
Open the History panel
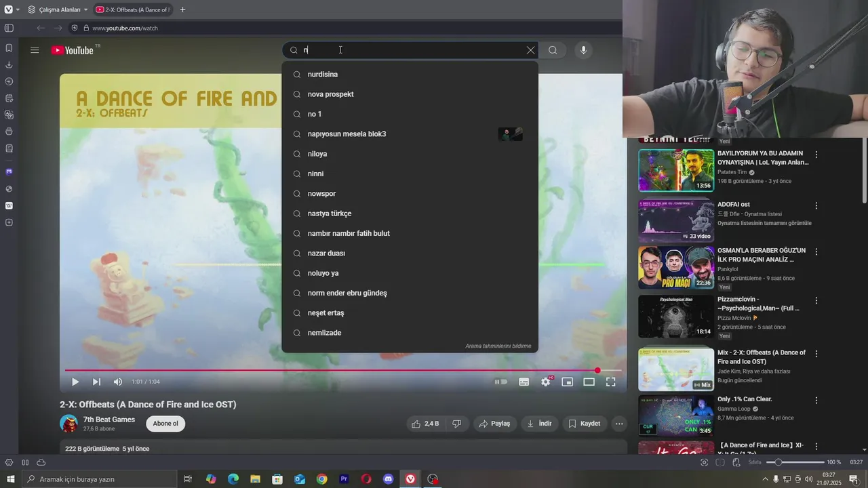pyautogui.click(x=9, y=81)
